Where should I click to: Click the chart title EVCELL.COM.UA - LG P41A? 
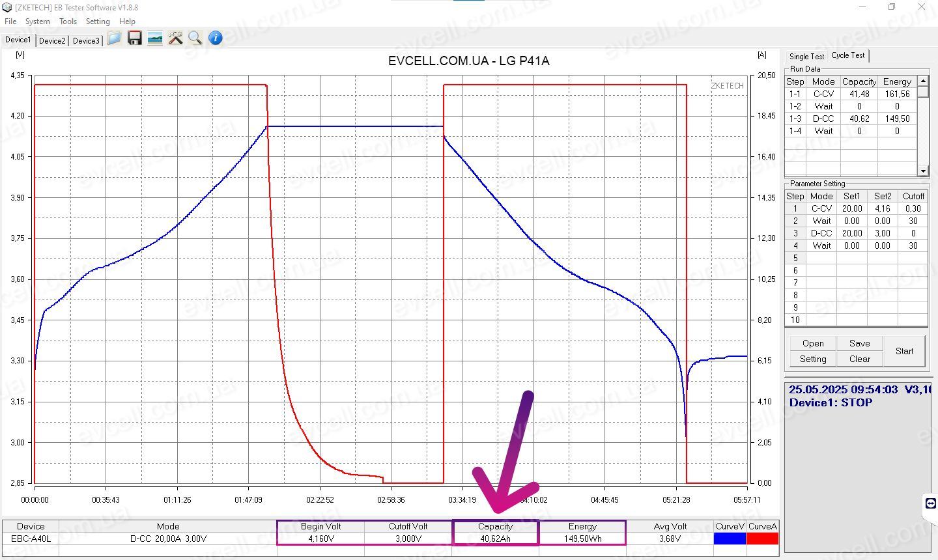click(x=468, y=61)
